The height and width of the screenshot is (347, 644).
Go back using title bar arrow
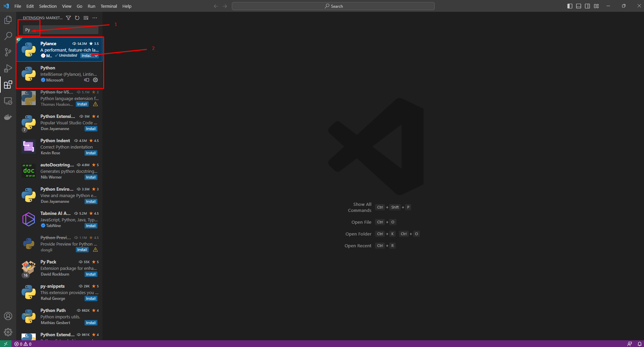pyautogui.click(x=216, y=6)
